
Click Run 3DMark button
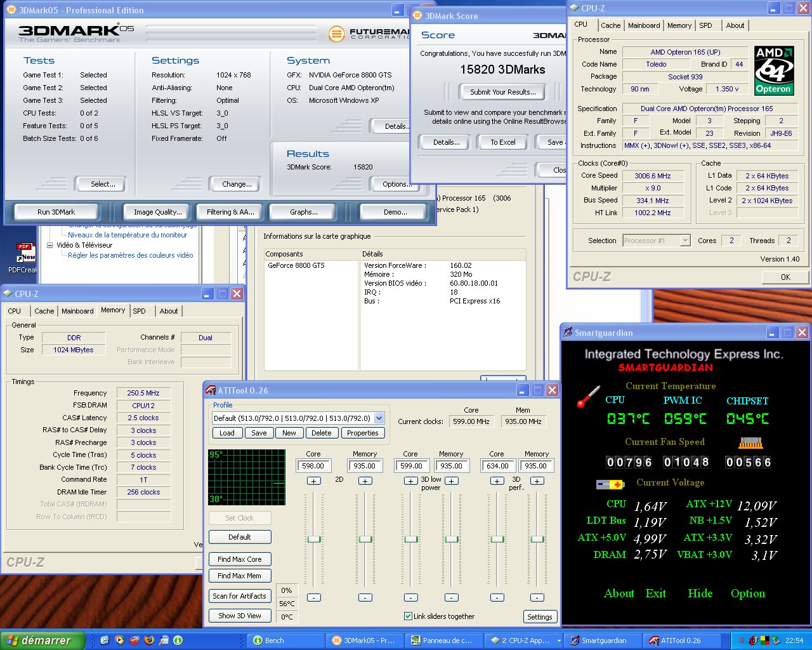(x=56, y=212)
